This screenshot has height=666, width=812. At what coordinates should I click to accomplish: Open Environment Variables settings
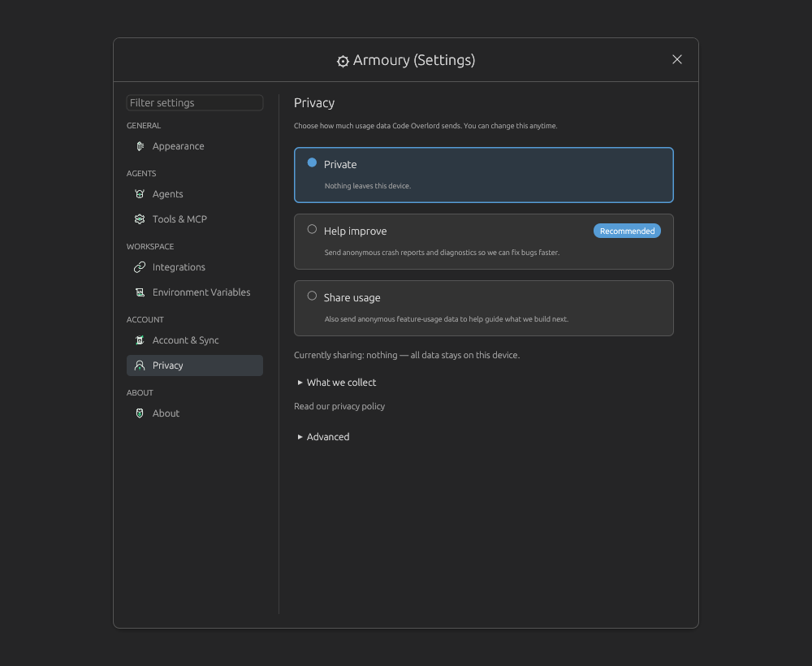pos(195,292)
